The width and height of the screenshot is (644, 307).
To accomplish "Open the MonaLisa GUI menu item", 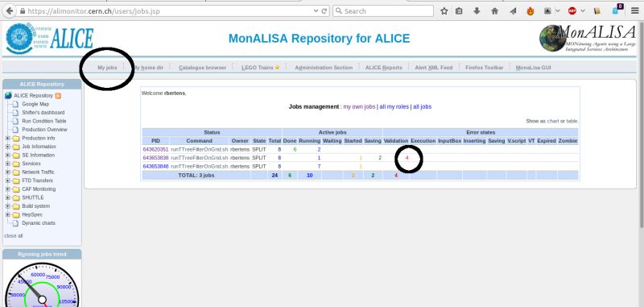I will 534,68.
